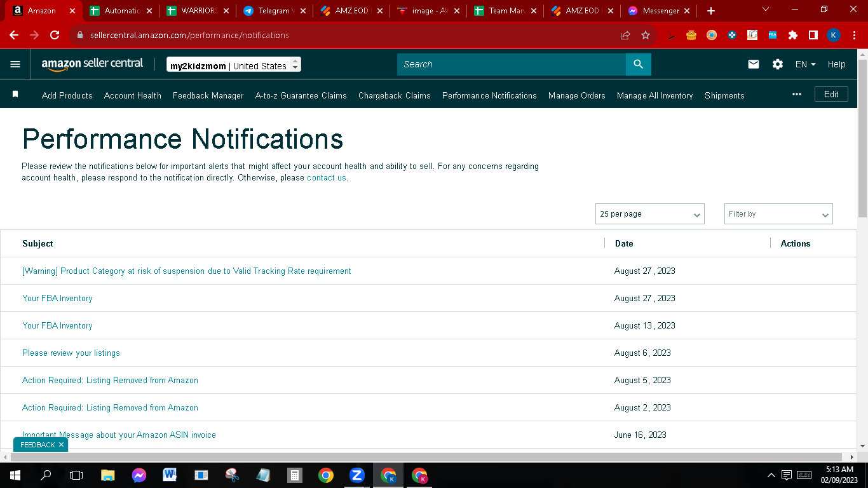The width and height of the screenshot is (868, 488).
Task: Open the 25 per page dropdown
Action: pos(650,214)
